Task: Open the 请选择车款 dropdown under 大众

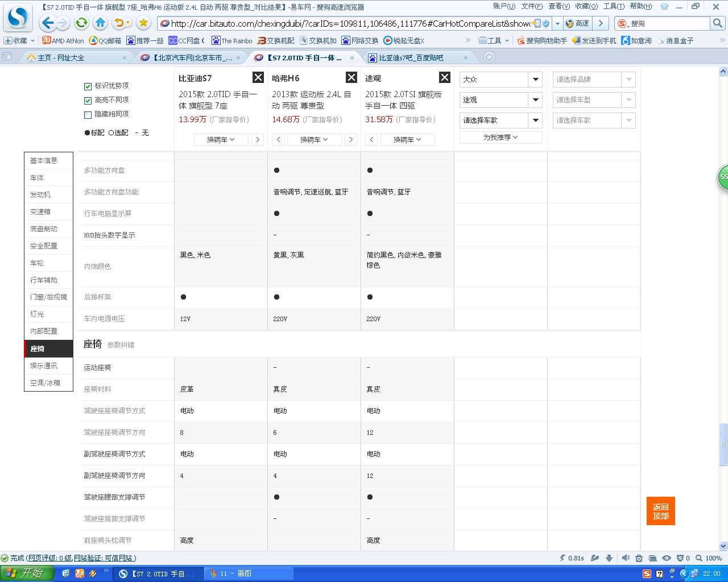Action: coord(501,120)
